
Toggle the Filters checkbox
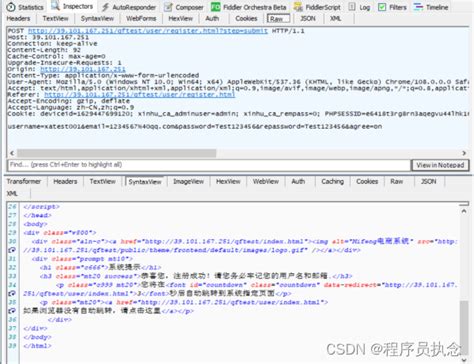[x=382, y=7]
